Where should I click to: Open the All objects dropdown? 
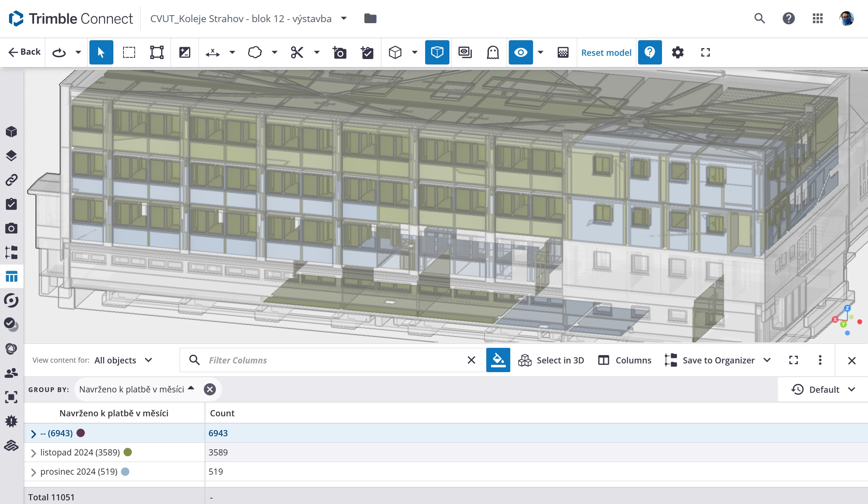(x=123, y=360)
